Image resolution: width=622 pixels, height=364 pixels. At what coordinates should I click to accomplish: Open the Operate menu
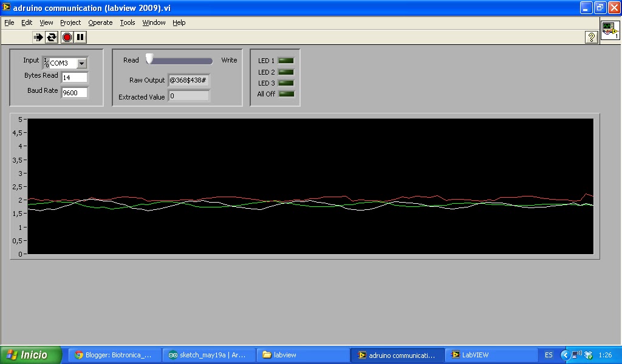100,22
